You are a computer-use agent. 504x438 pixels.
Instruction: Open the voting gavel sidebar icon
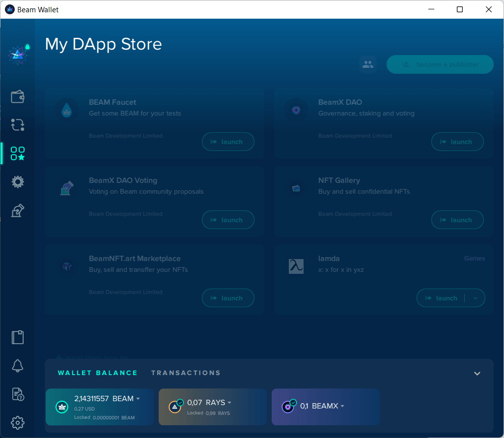(x=18, y=211)
